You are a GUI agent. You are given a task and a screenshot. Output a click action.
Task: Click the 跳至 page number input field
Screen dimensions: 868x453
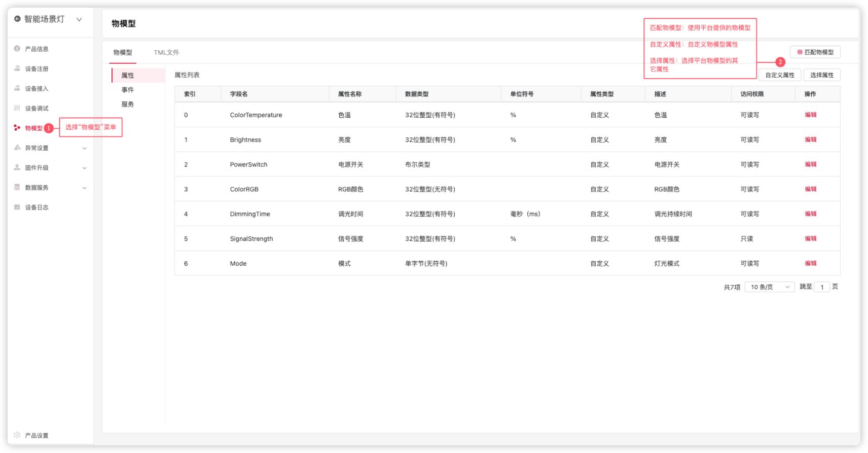pos(822,287)
